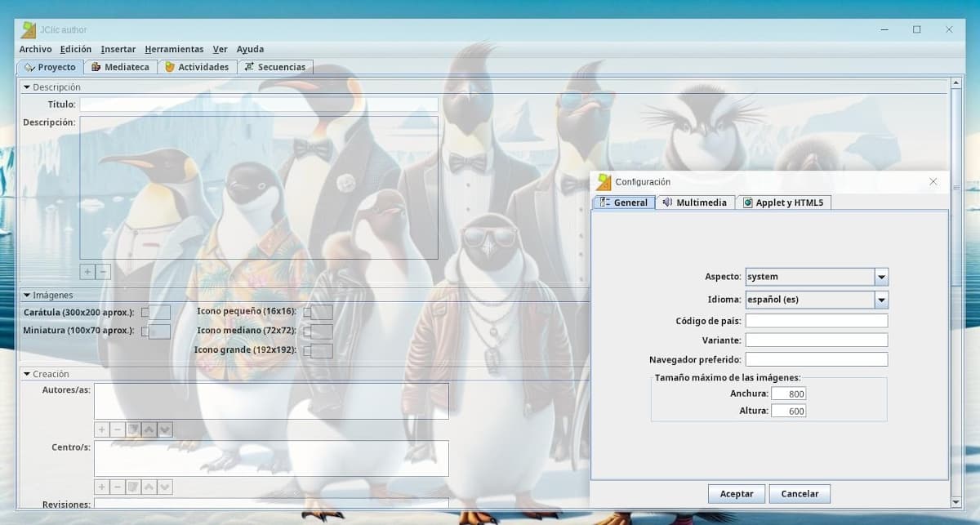Image resolution: width=980 pixels, height=525 pixels.
Task: Remove selected author with the minus button
Action: point(118,429)
